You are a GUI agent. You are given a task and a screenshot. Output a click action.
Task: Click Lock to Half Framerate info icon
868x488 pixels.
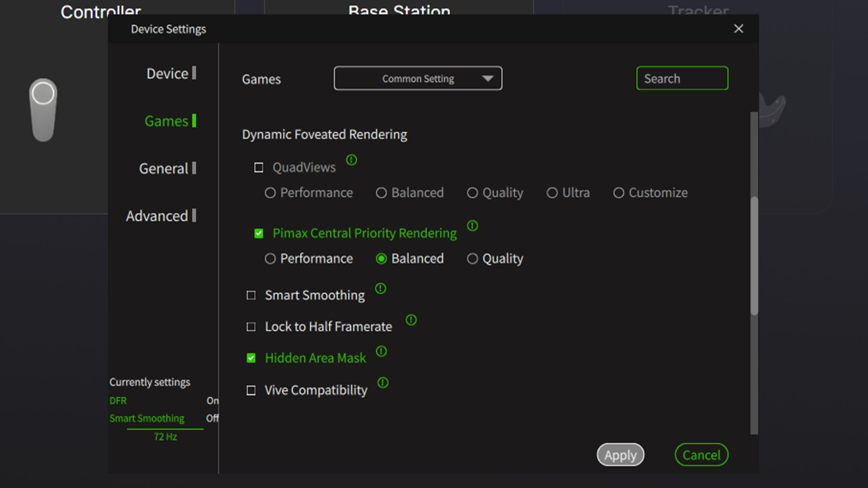[x=411, y=320]
